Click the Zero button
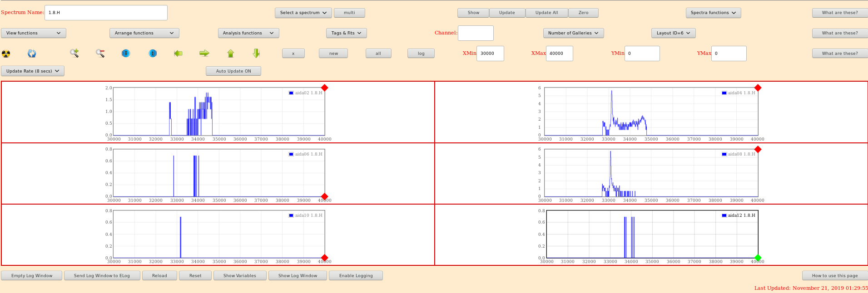This screenshot has height=293, width=868. coord(583,13)
